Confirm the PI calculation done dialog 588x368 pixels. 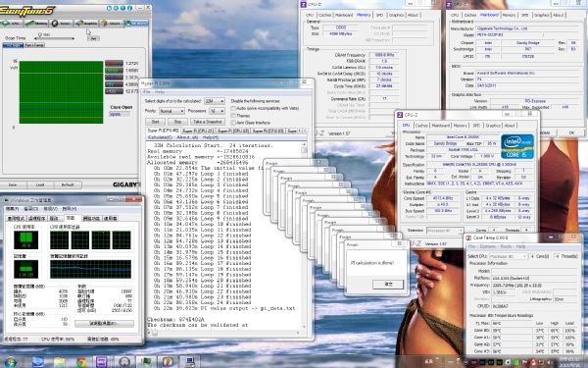coord(388,285)
